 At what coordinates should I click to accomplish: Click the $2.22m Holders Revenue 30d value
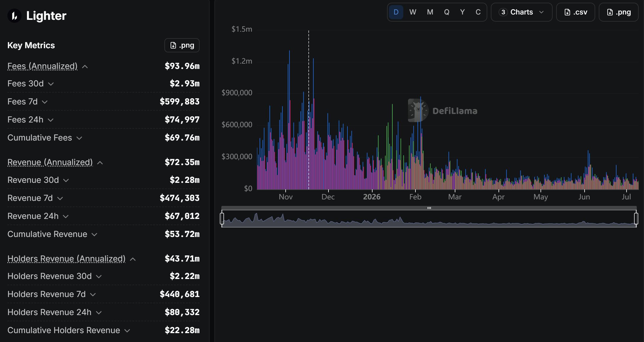click(185, 276)
